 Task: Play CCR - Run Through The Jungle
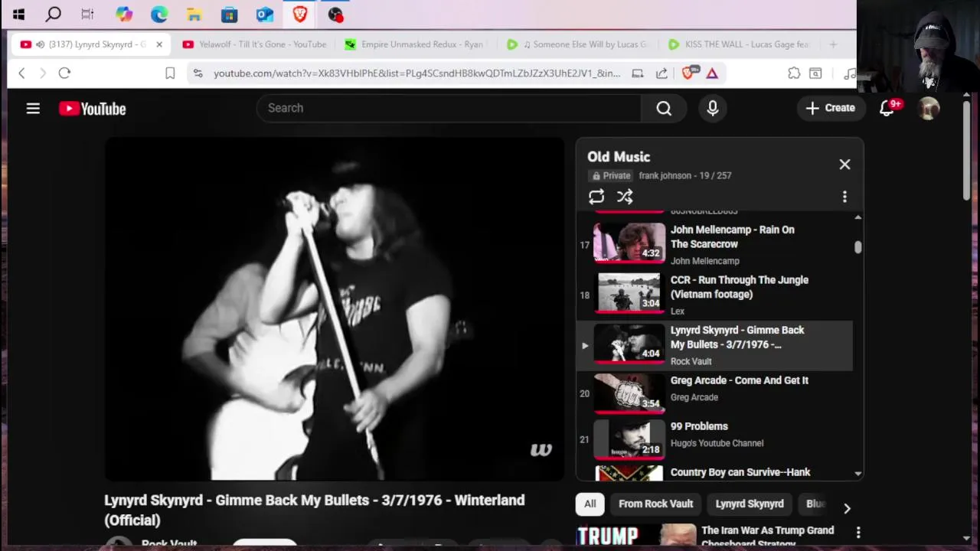click(x=714, y=295)
